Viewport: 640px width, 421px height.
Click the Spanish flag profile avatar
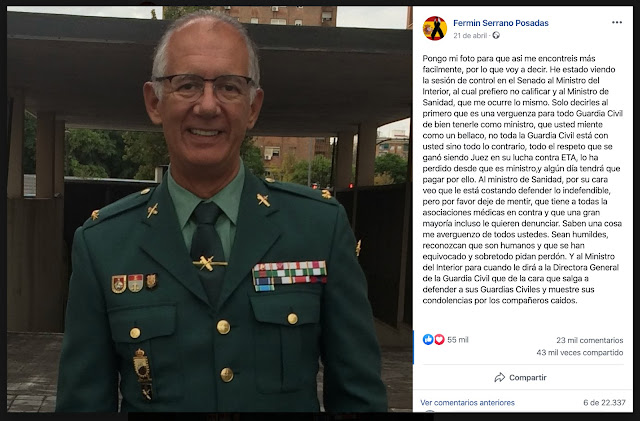click(x=435, y=28)
